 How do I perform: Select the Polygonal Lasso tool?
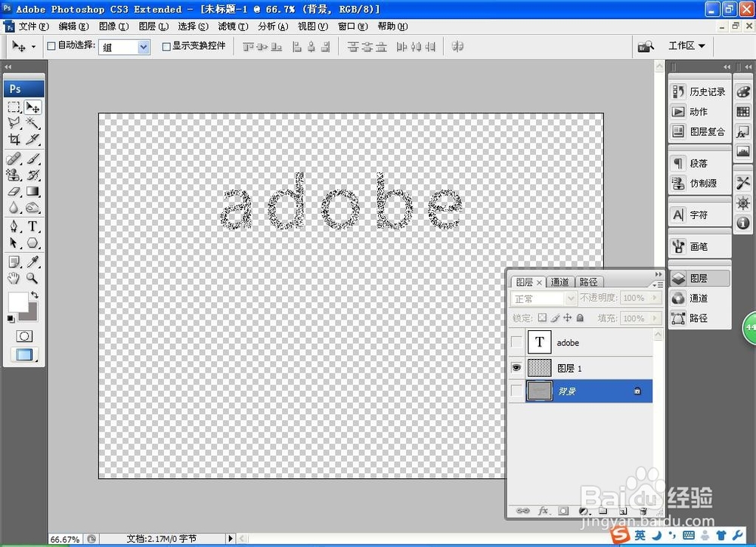[x=14, y=123]
